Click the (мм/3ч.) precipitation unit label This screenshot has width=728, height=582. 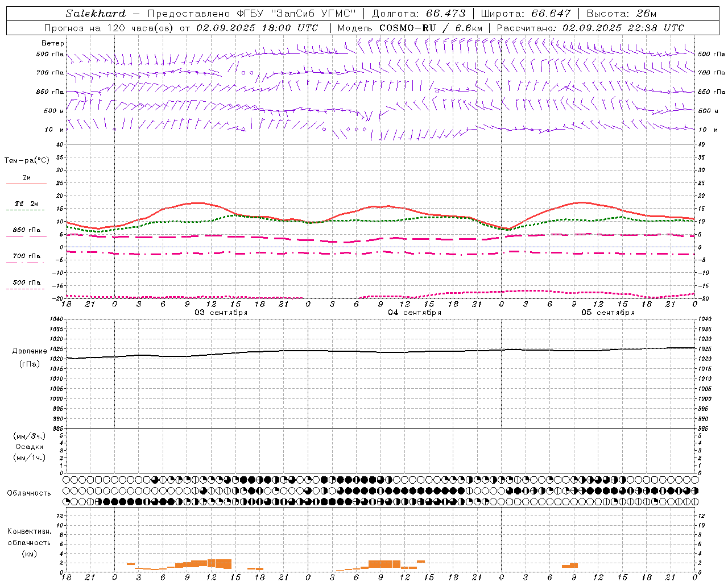click(x=30, y=436)
